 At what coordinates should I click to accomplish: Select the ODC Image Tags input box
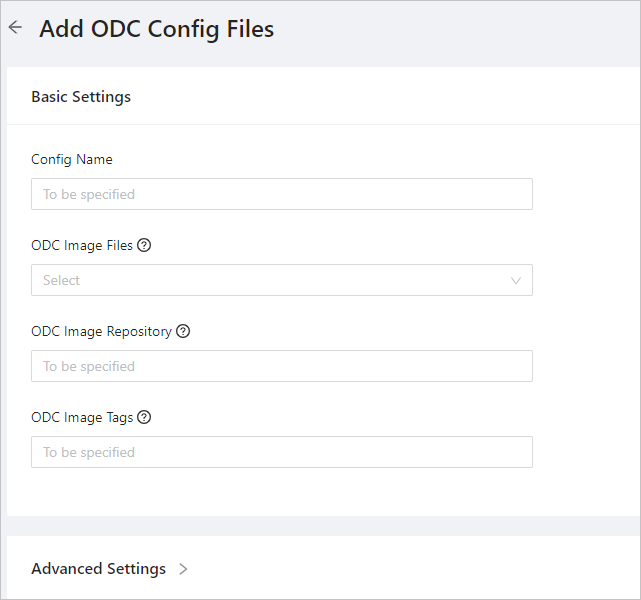pyautogui.click(x=281, y=452)
